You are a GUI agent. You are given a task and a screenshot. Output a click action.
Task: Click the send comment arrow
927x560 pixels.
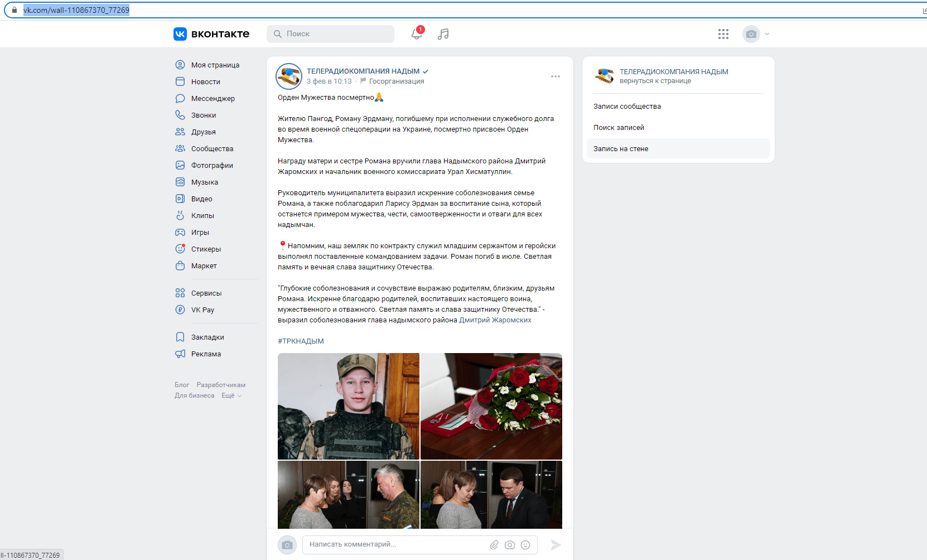[x=556, y=545]
